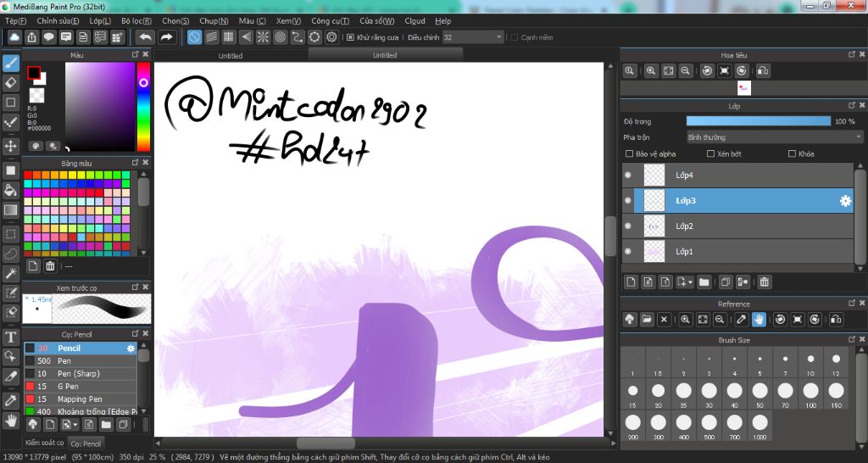
Task: Switch to first Untitled canvas tab
Action: [x=231, y=55]
